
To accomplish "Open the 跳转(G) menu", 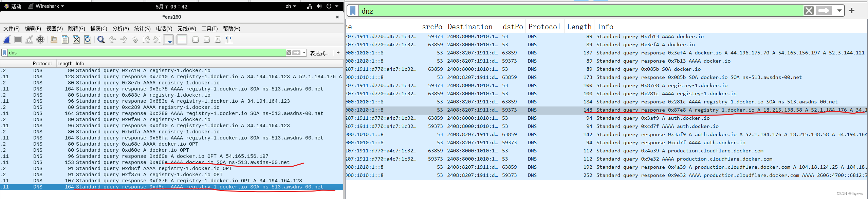I will 76,29.
